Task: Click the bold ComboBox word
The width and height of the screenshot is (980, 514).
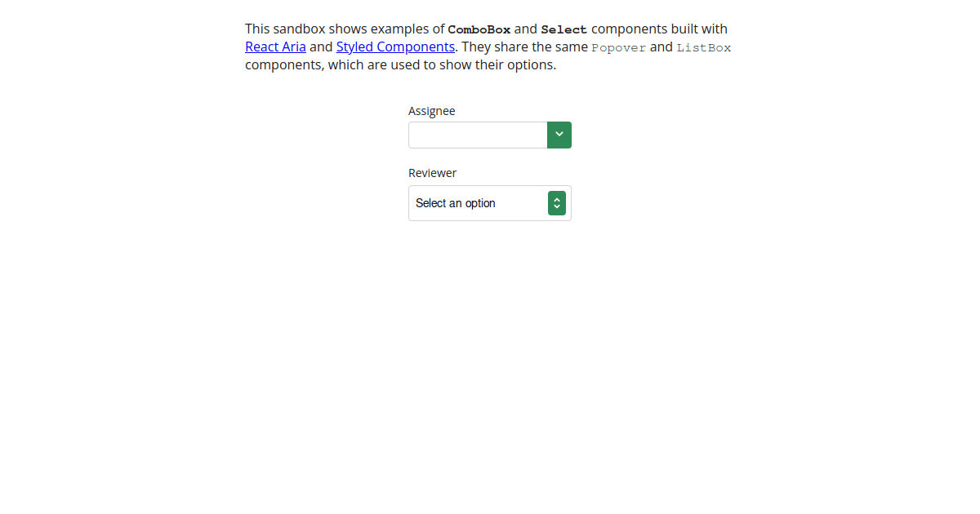Action: (479, 30)
